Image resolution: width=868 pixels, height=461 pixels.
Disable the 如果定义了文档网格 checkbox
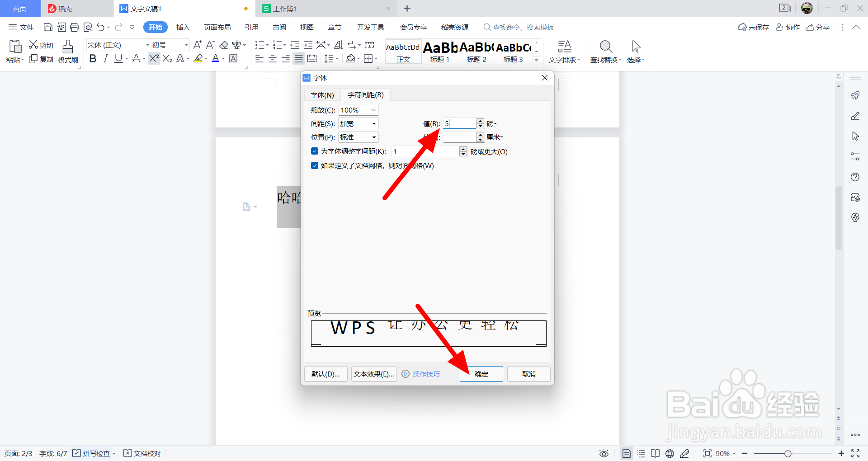pos(315,165)
